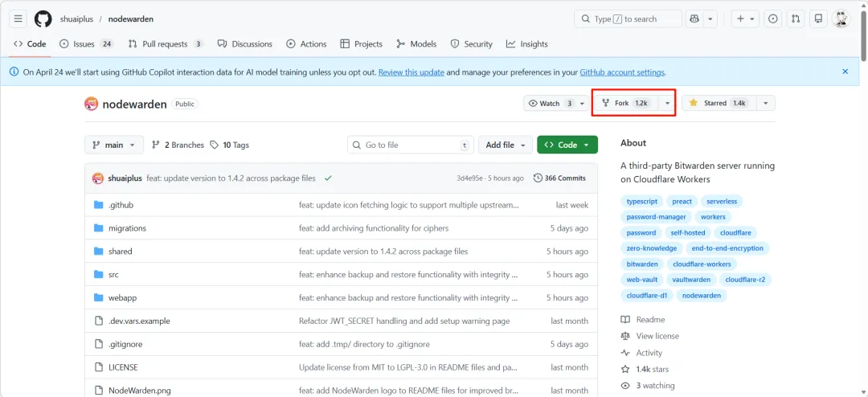Switch to the Pull requests tab
The width and height of the screenshot is (868, 397).
(166, 43)
